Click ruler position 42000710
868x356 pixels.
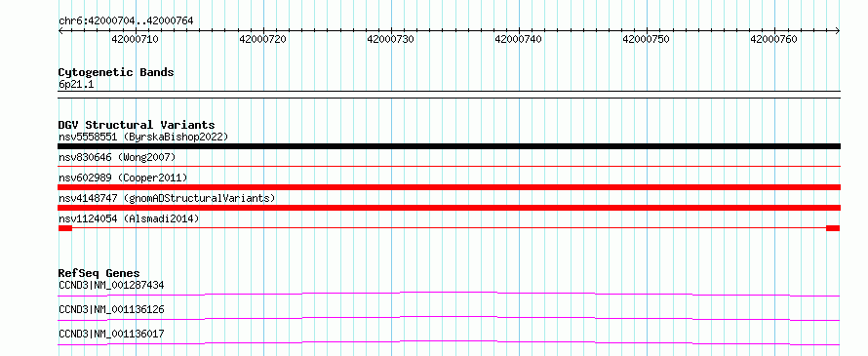point(135,39)
